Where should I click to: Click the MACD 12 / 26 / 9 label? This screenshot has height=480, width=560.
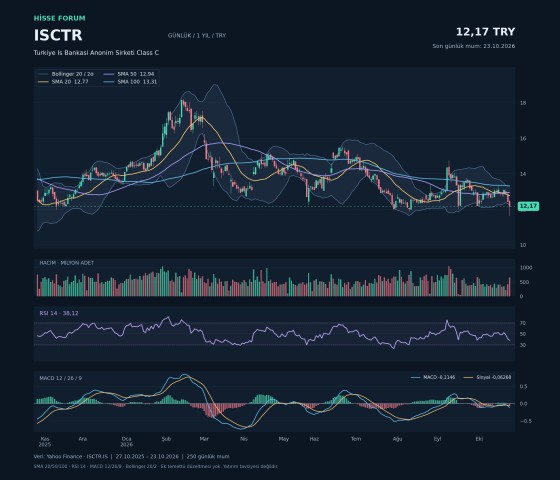click(60, 378)
